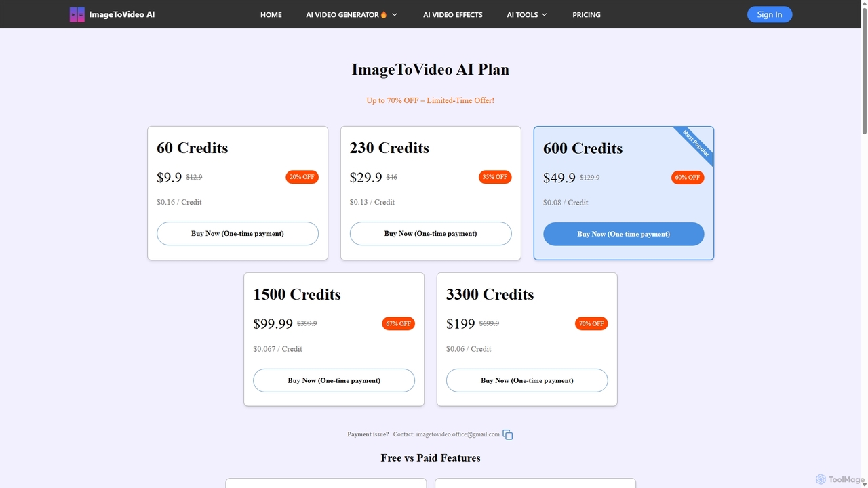
Task: Click the "$0.067 / Credit" text
Action: coord(278,349)
